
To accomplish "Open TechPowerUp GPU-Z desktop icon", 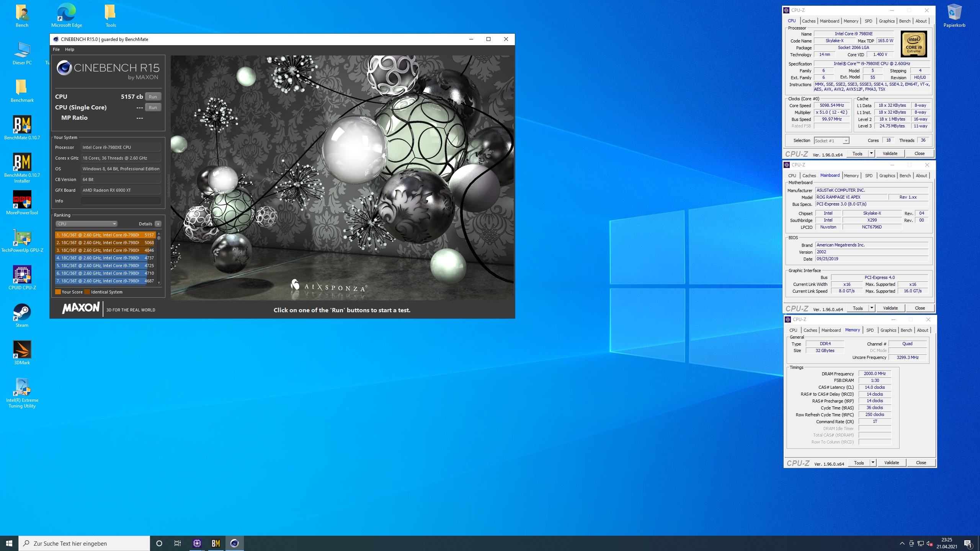I will (22, 241).
